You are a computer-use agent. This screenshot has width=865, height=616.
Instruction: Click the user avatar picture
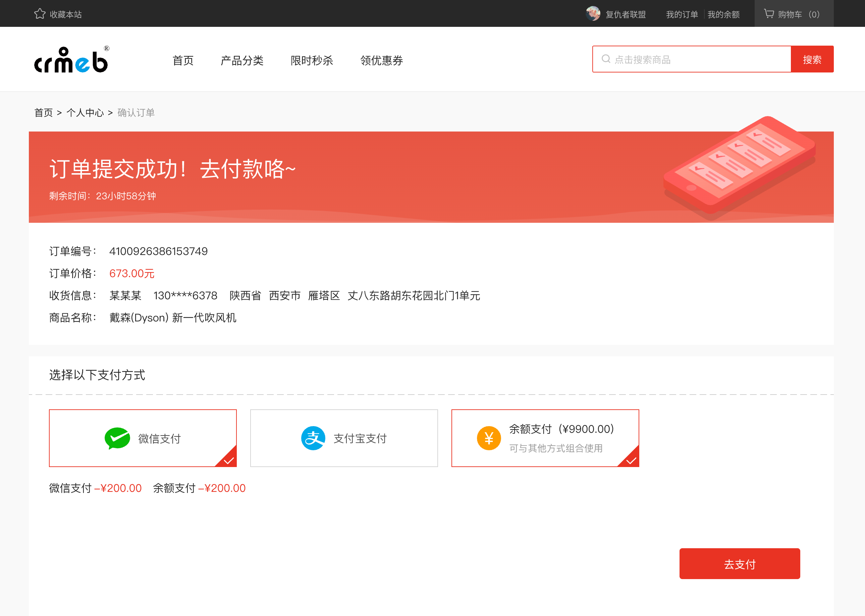click(x=593, y=14)
